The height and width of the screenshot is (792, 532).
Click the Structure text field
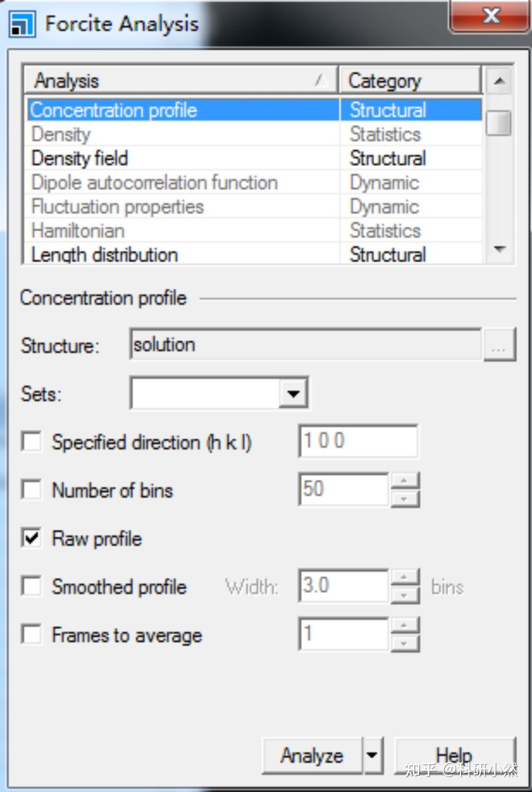coord(305,345)
